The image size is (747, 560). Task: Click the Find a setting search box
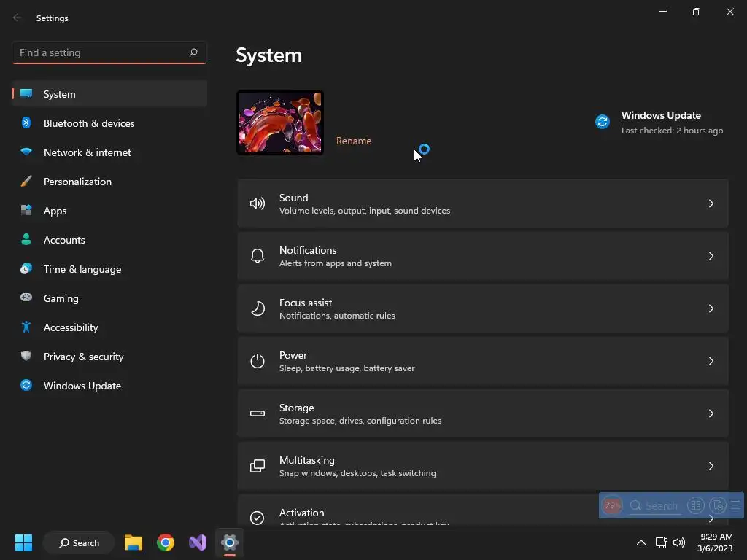tap(109, 52)
